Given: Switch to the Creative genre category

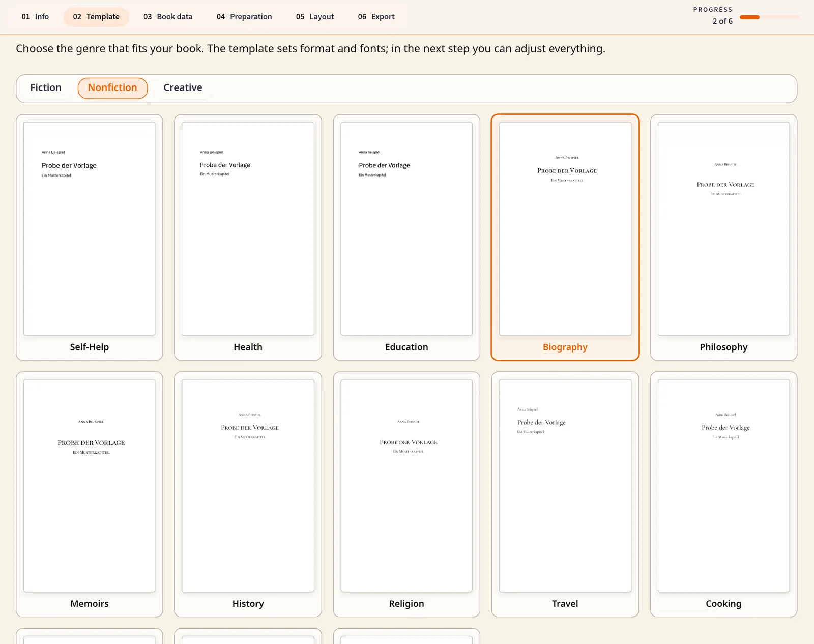Looking at the screenshot, I should [x=183, y=88].
